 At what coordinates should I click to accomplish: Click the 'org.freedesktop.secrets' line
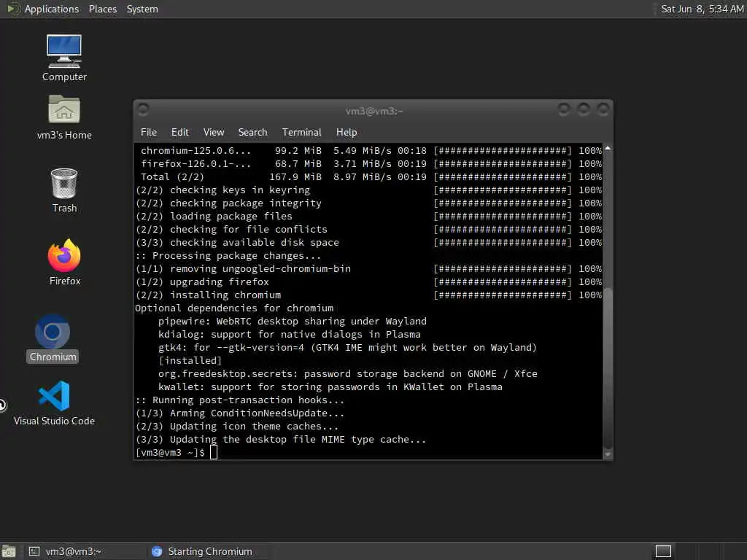348,374
